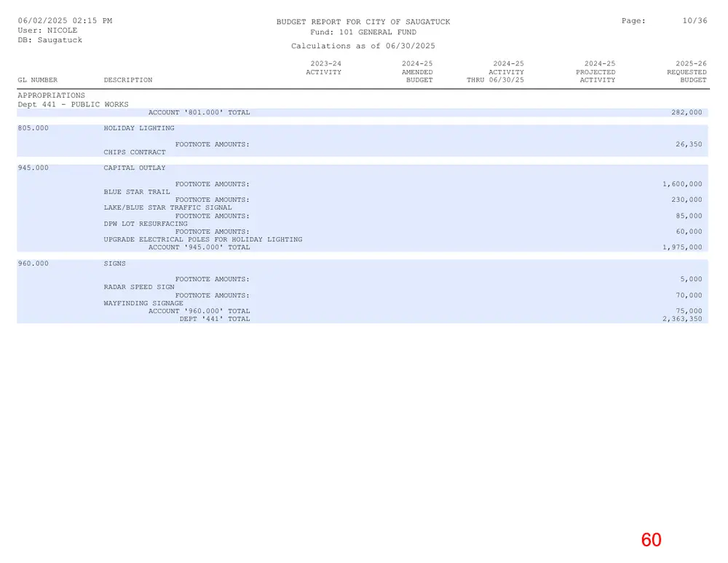Screen dimensions: 728x563
Task: Click the timestamp "06/02/2025 02:15 PM"
Action: (x=65, y=21)
